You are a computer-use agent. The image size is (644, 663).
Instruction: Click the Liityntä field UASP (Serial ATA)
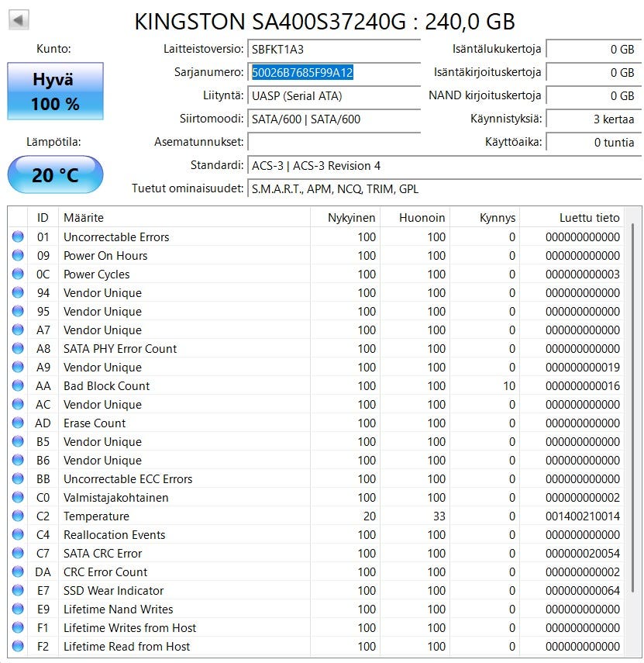pyautogui.click(x=334, y=95)
